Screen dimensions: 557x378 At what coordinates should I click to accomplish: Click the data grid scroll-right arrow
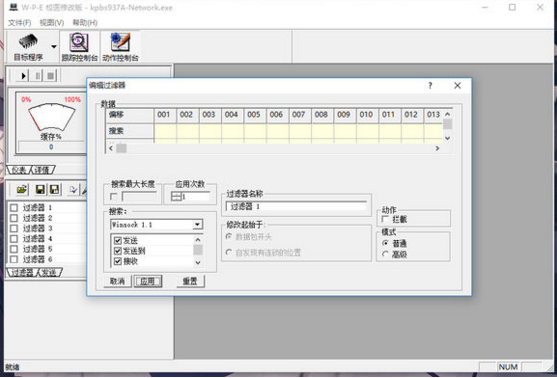point(437,148)
